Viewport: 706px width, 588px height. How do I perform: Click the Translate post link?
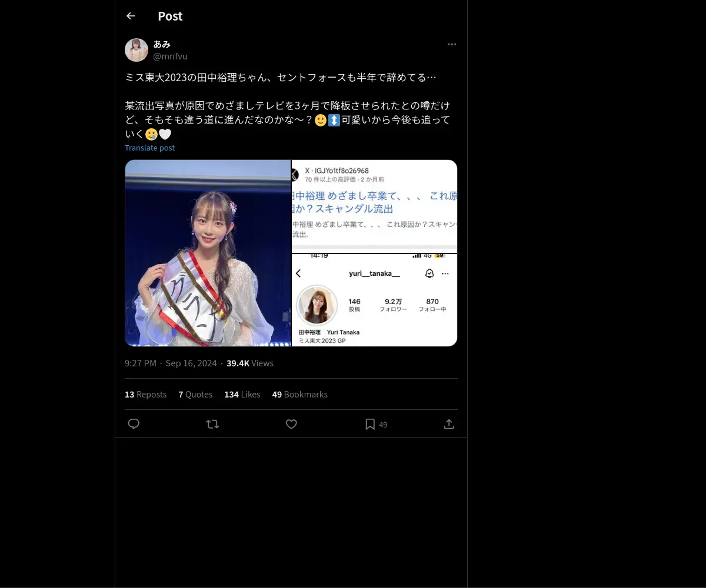[149, 148]
